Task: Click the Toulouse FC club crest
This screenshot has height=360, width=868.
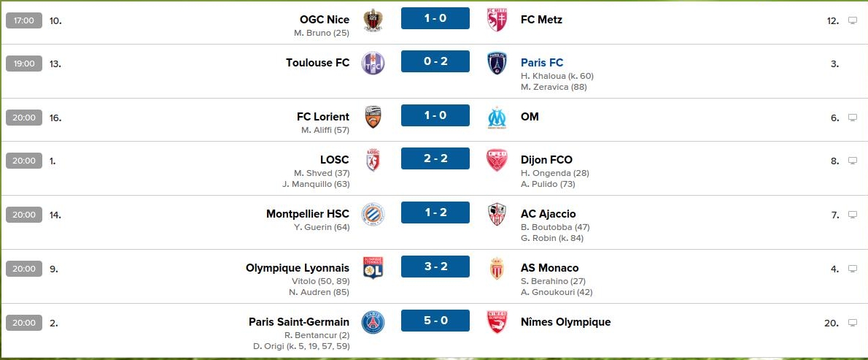Action: [x=373, y=63]
